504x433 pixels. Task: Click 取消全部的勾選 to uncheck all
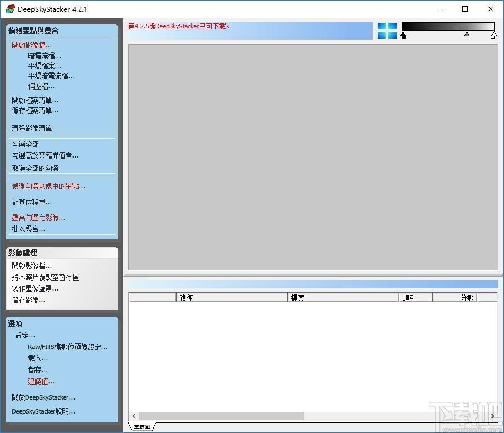tap(35, 168)
